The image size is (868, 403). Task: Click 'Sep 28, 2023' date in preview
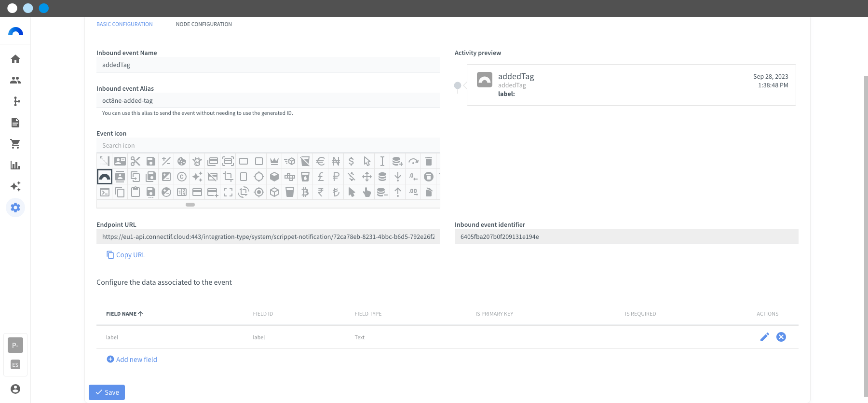[771, 76]
